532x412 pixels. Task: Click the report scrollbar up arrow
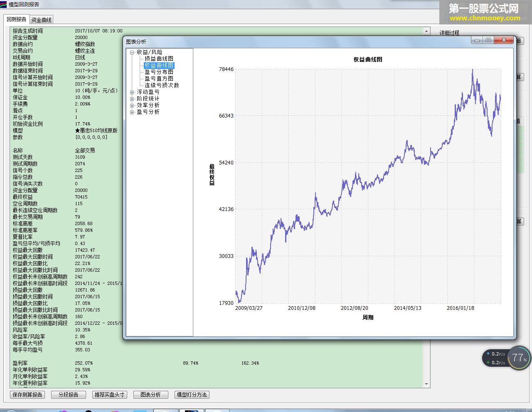tap(426, 31)
